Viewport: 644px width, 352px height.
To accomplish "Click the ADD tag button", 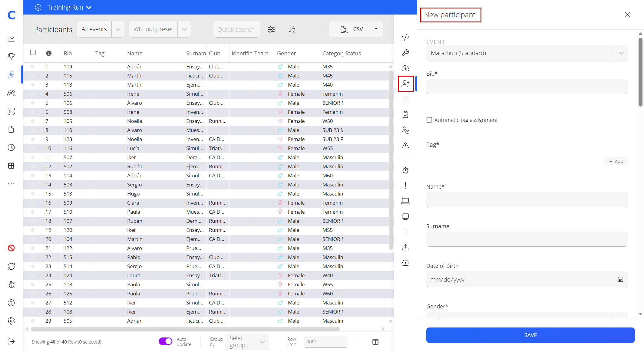I will click(616, 161).
